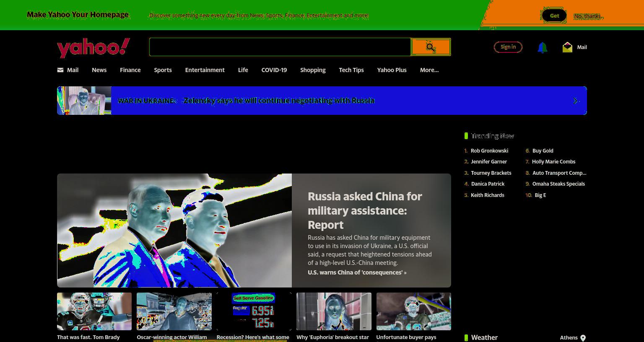Select trending topic Omaha Steaks Specials

(558, 184)
